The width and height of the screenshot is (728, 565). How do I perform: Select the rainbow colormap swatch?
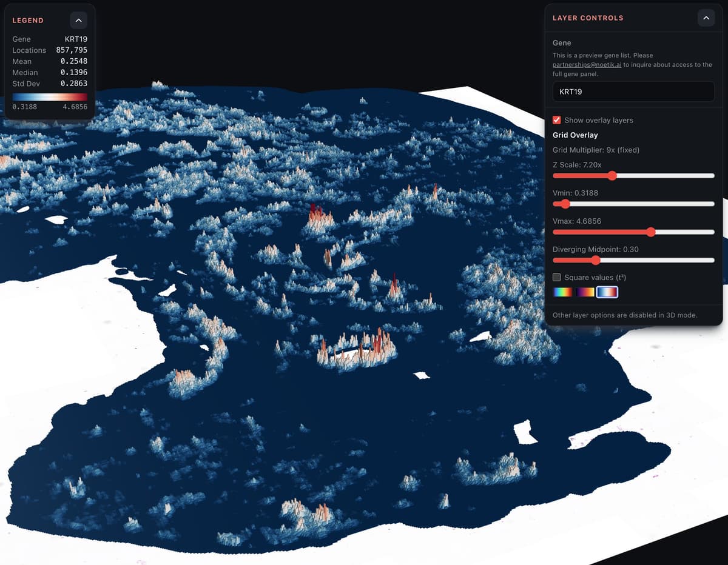pos(562,292)
